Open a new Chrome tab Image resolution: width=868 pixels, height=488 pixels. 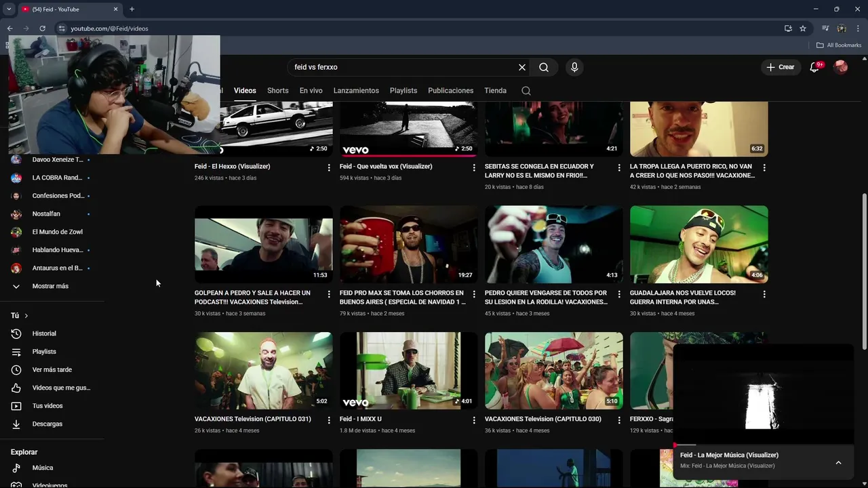[x=132, y=9]
